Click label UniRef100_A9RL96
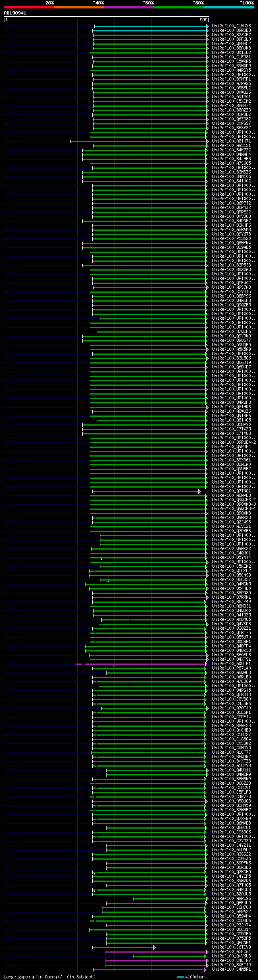Viewport: 258px width, 980px height. coord(231,899)
